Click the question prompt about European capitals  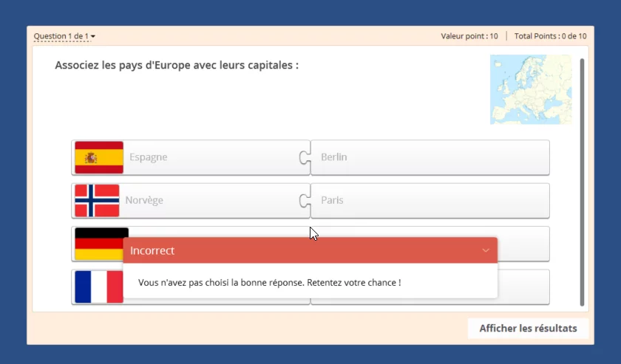177,65
